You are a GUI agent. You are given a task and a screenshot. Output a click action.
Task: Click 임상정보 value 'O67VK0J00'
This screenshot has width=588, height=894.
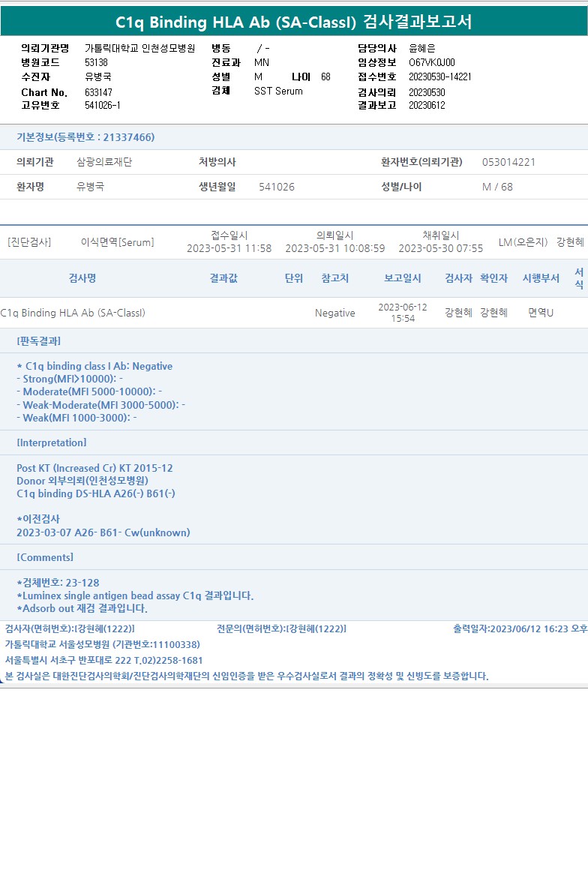coord(432,62)
